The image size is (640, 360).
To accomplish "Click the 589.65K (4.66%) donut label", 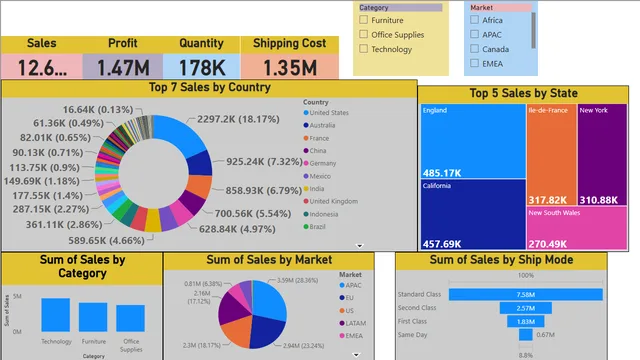I will point(106,240).
